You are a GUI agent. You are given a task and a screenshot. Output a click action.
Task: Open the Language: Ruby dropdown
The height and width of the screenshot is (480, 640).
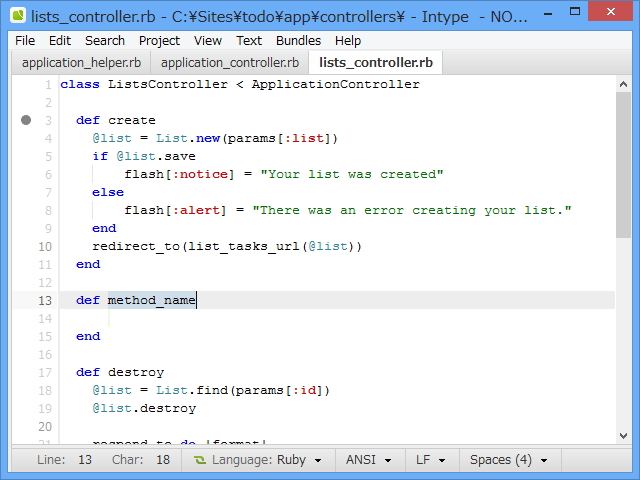258,460
